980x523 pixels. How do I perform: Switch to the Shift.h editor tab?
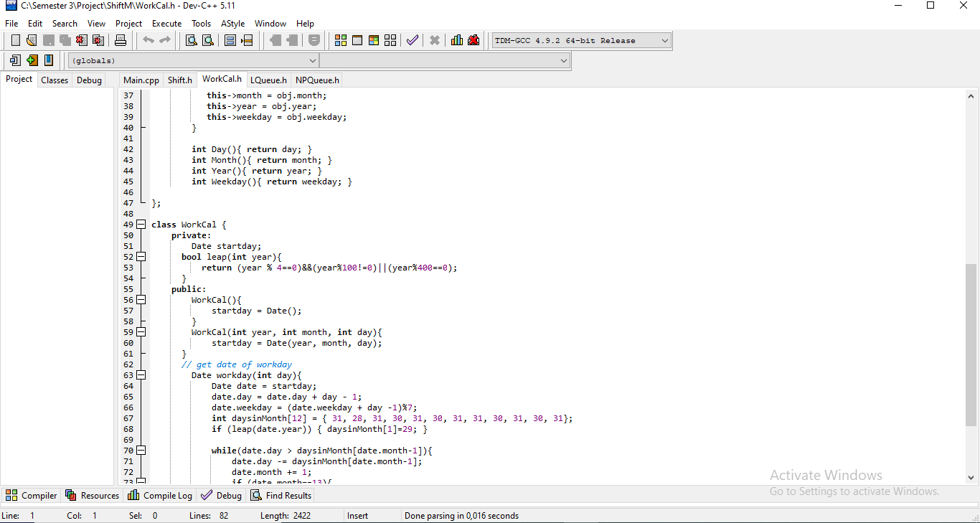click(180, 80)
